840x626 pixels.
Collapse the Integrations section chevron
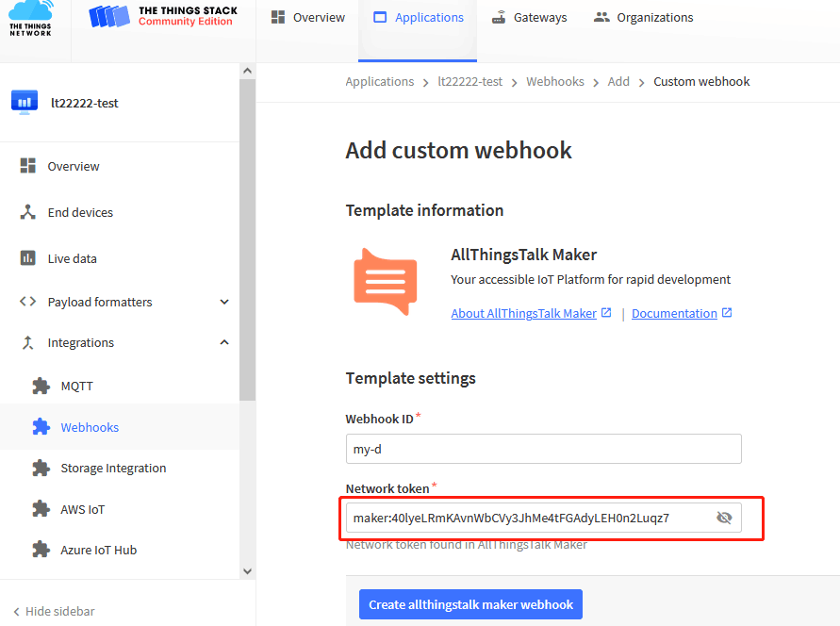point(224,342)
